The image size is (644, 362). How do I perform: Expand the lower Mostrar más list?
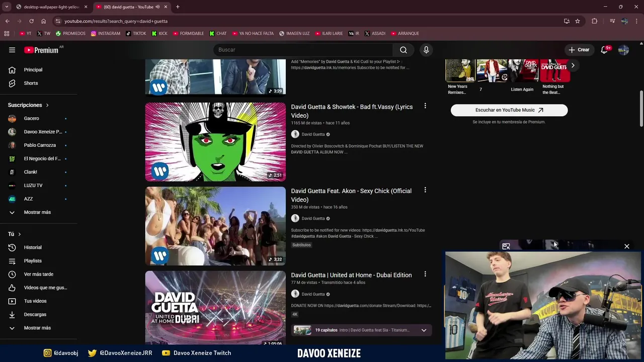[x=38, y=328]
